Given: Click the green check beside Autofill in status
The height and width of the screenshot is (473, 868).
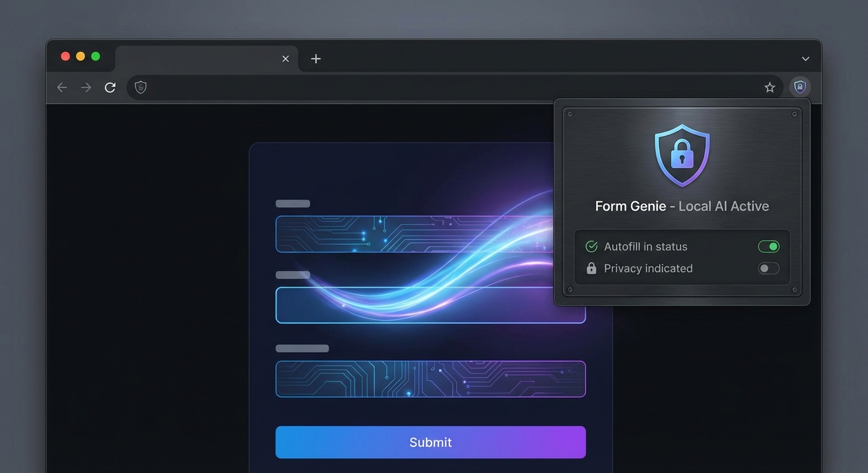Looking at the screenshot, I should 591,246.
